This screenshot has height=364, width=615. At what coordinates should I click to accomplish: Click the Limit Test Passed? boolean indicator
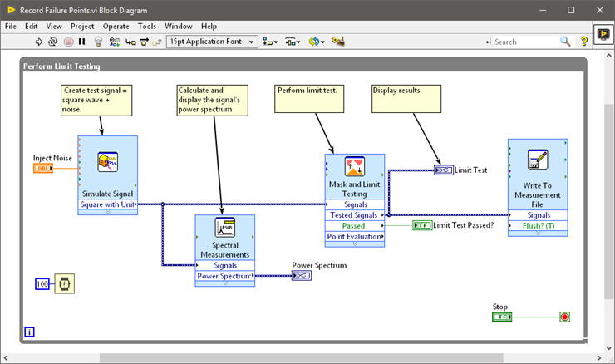click(421, 225)
